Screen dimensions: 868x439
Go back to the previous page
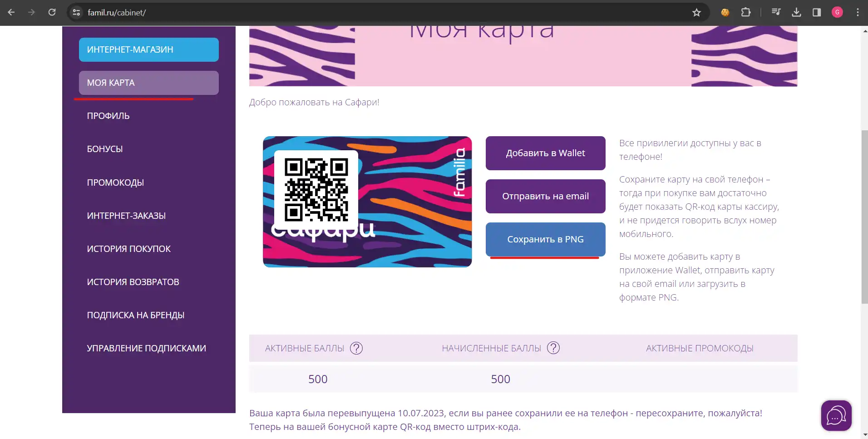pyautogui.click(x=11, y=12)
